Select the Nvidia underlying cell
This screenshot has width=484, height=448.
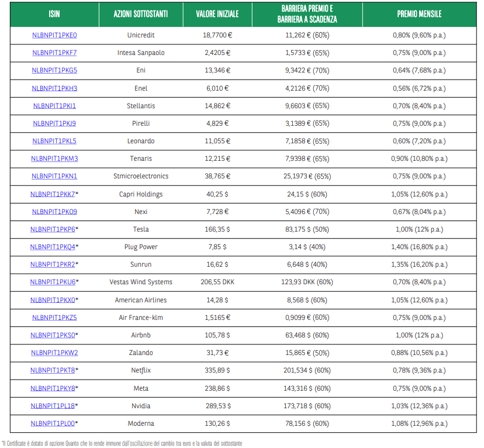tap(141, 406)
